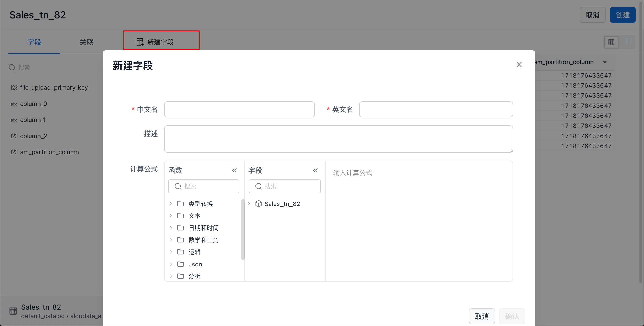Screen dimensions: 644x326
Task: Focus the 输入计算公式 formula editor area
Action: [419, 222]
